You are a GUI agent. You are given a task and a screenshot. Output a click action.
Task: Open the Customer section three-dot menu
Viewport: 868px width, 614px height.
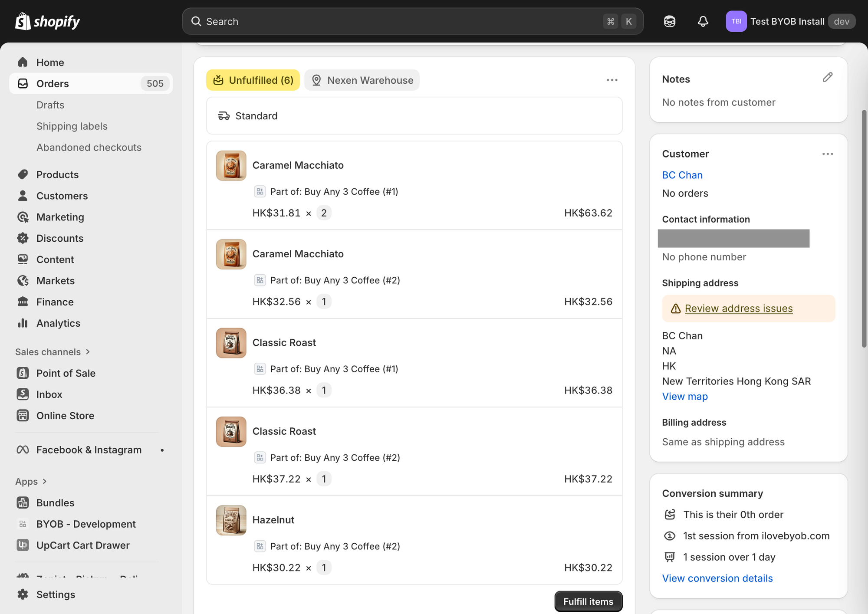click(x=827, y=154)
